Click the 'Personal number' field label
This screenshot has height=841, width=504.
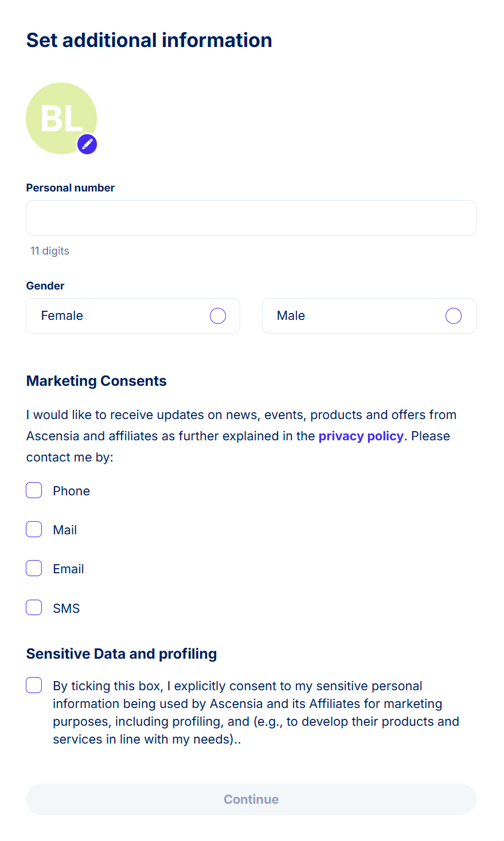point(71,188)
